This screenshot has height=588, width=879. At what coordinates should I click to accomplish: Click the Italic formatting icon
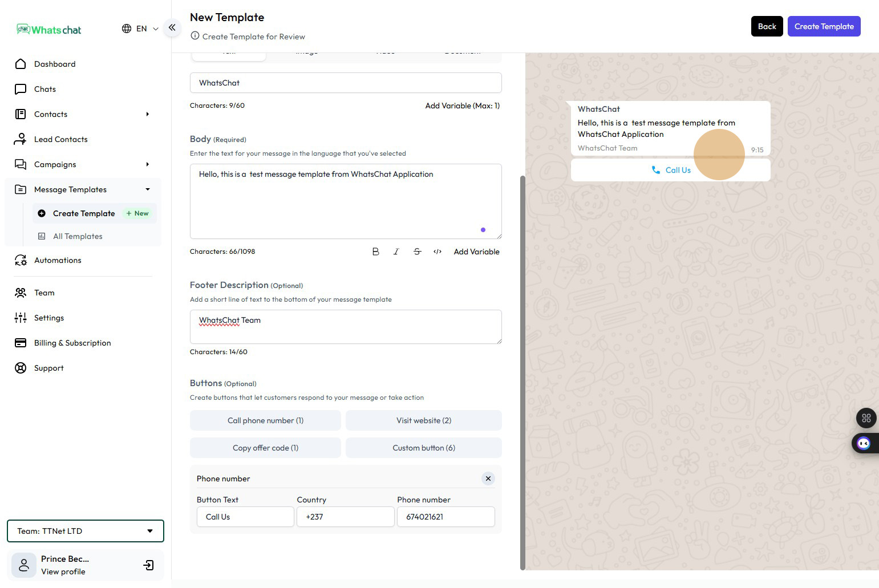click(396, 252)
